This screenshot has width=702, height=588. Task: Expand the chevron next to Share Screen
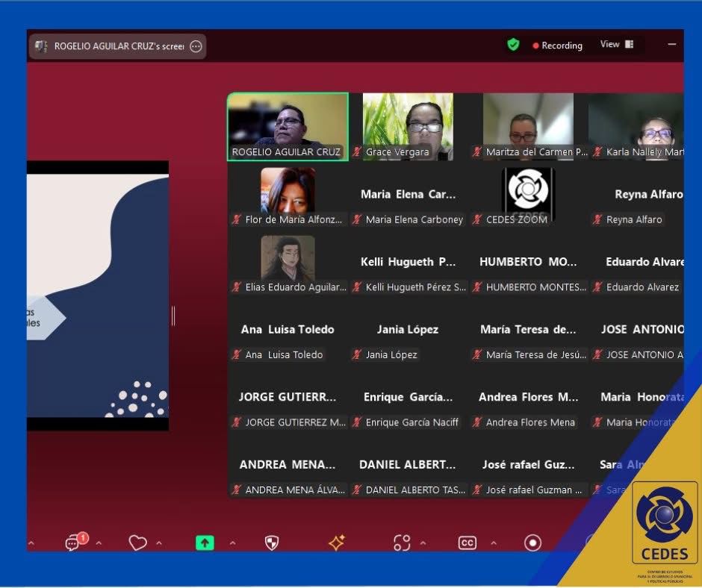pos(232,543)
